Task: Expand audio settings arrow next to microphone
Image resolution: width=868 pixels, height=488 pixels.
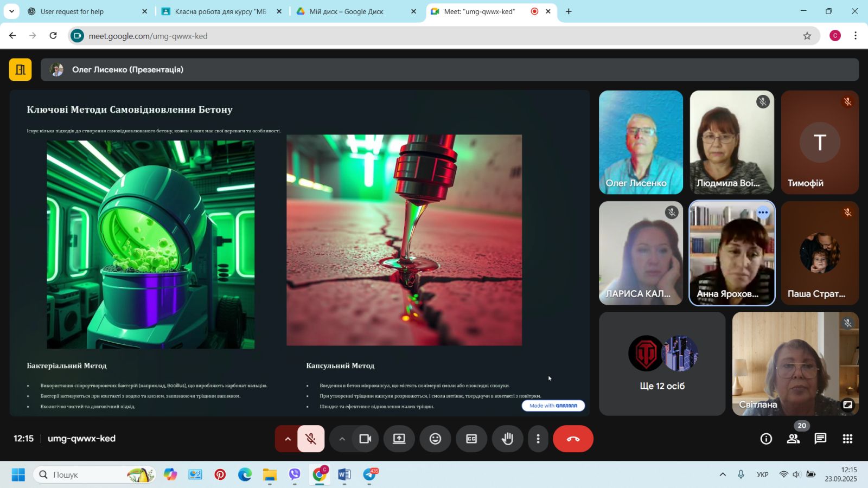Action: (288, 439)
